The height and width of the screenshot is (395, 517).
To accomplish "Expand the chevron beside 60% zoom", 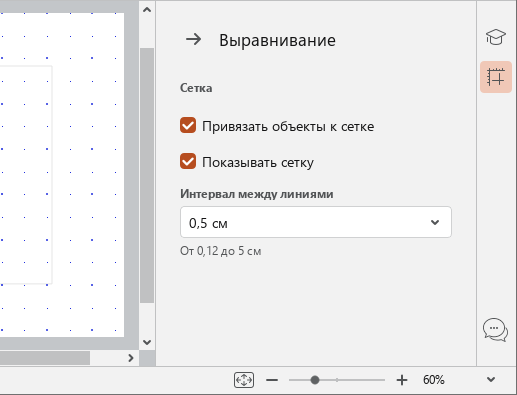I will click(491, 380).
